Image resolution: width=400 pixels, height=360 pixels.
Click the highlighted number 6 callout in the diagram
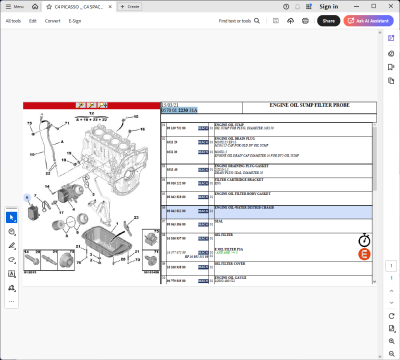click(x=27, y=198)
